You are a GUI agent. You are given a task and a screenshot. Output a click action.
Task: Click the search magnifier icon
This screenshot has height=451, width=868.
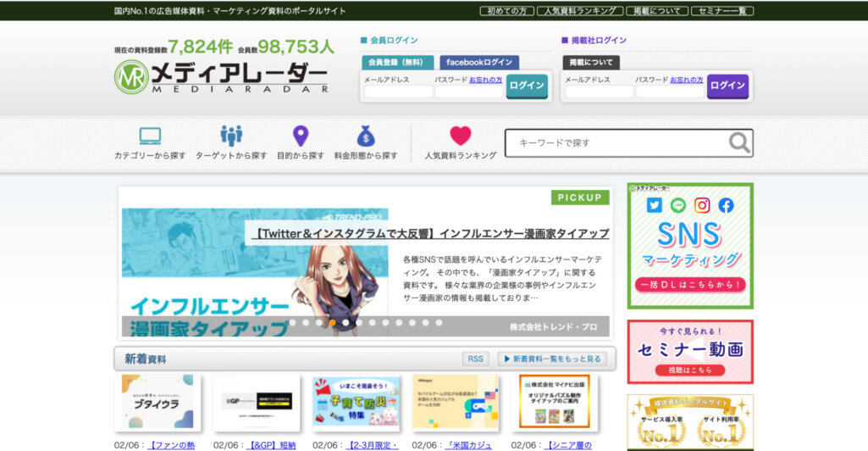(739, 143)
